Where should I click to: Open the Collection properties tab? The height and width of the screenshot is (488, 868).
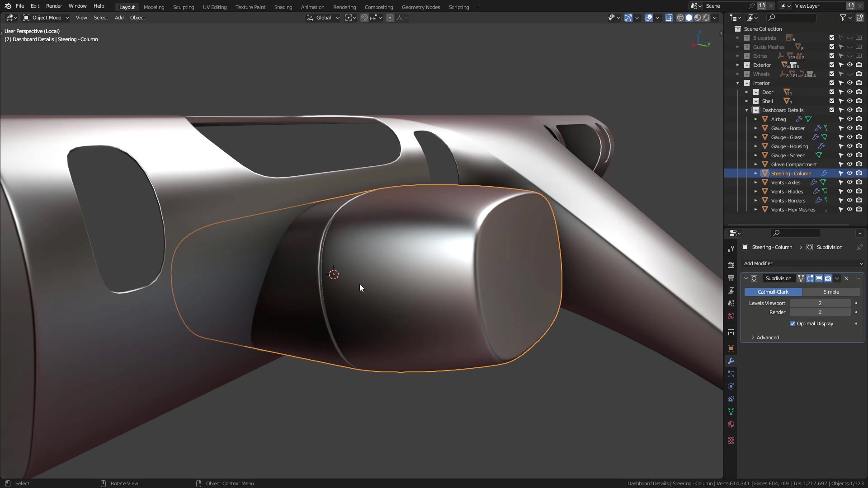point(731,333)
